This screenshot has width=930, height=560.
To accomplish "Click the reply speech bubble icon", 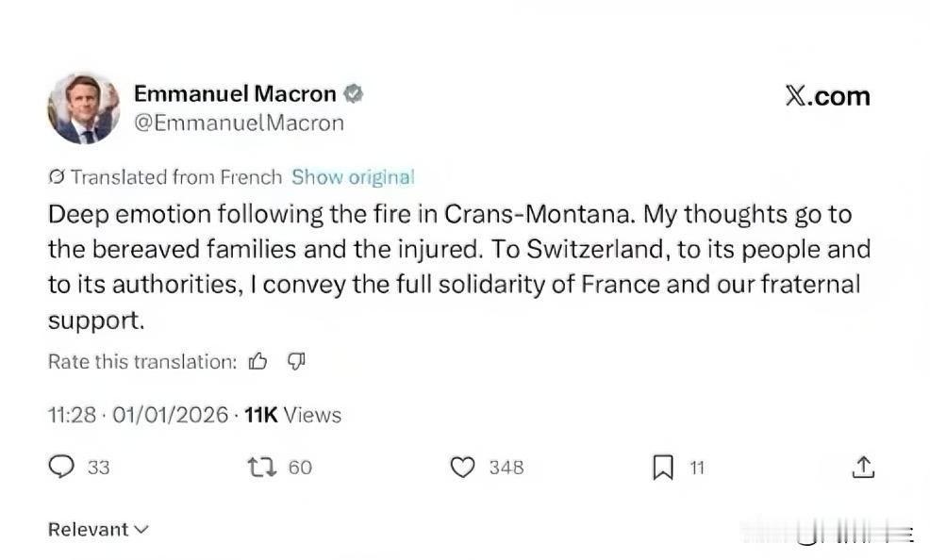I will 61,467.
